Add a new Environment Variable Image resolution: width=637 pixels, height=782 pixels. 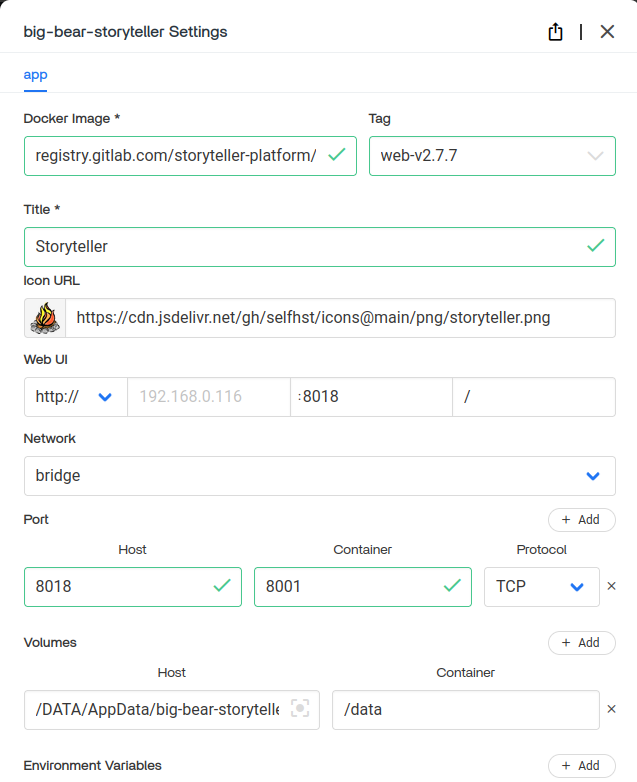(x=581, y=766)
